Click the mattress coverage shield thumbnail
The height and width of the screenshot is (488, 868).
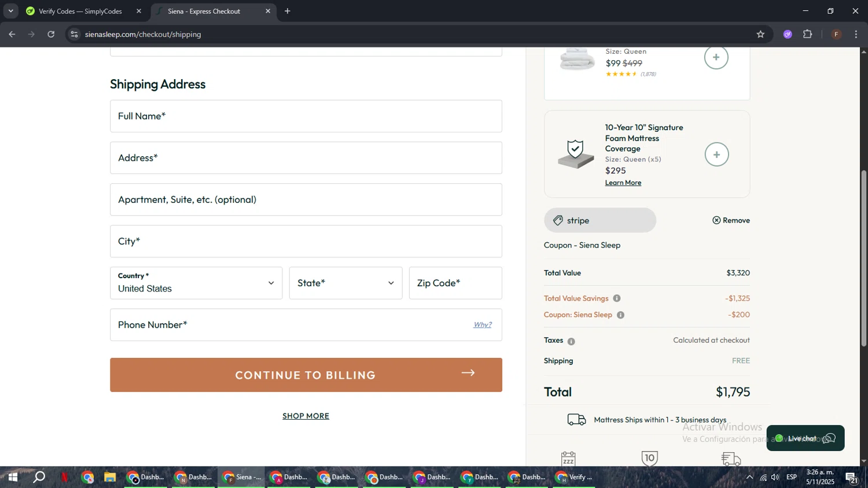tap(576, 154)
